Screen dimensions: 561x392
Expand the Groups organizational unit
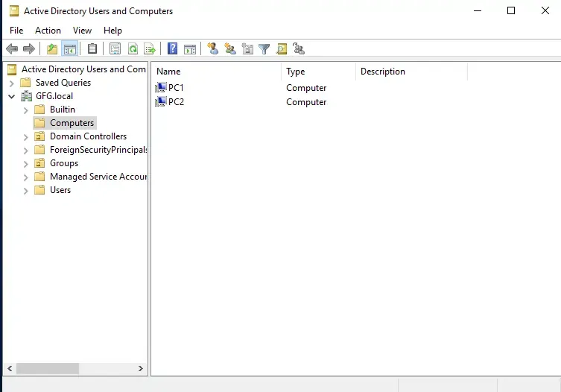pyautogui.click(x=25, y=164)
